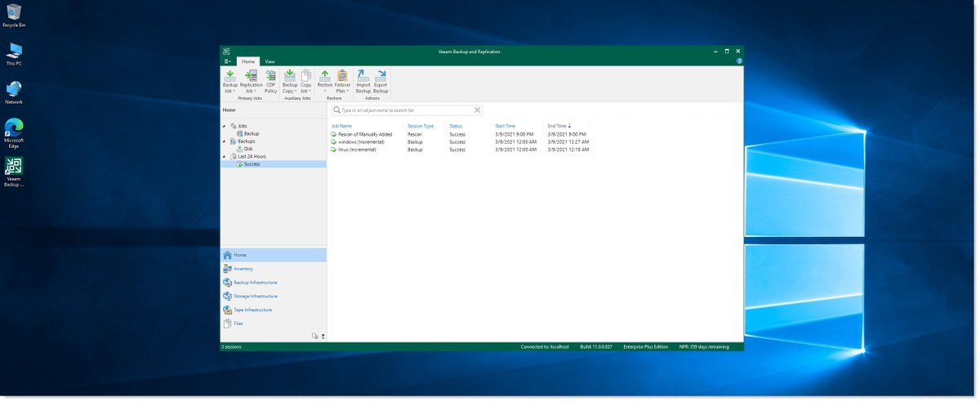Open the navigation pane overflow chevron
Screen dimensions: 980x402
point(323,336)
